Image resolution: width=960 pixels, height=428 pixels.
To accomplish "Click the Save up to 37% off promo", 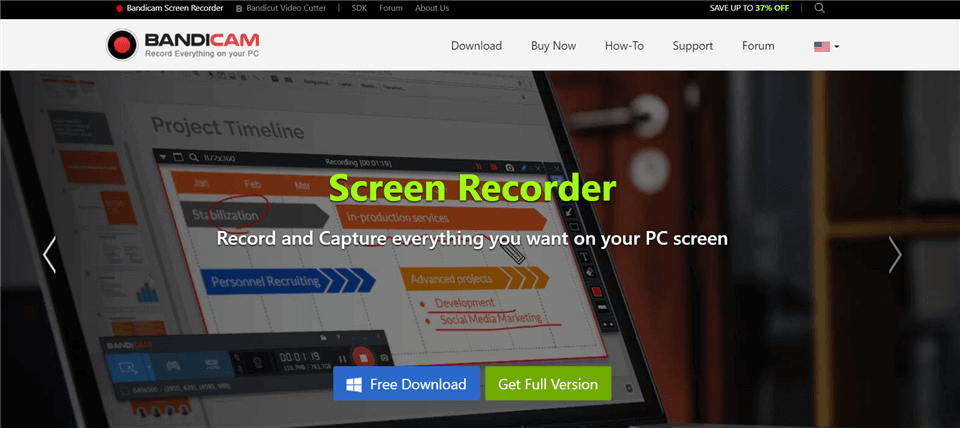I will [x=749, y=8].
